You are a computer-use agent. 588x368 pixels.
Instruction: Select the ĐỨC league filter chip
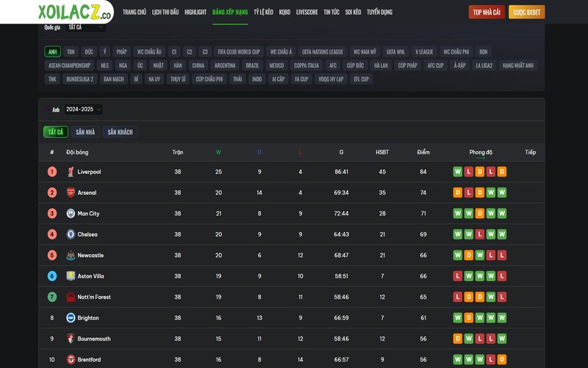coord(89,52)
